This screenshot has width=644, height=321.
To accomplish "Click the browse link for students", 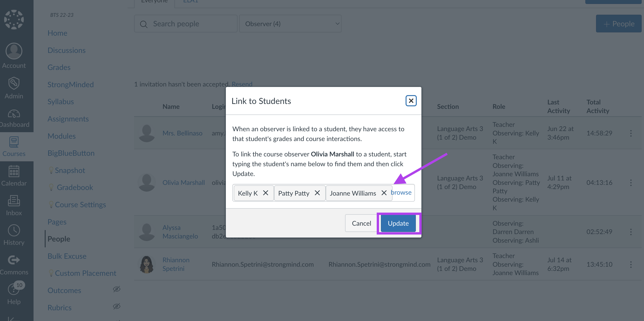I will click(401, 192).
